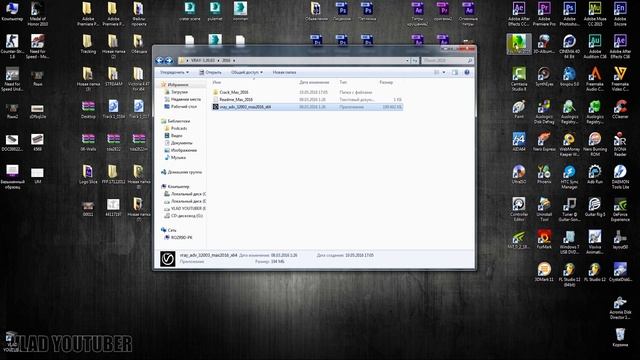Open the Paint desktop shortcut
Viewport: 640px width, 360px height.
point(519,109)
